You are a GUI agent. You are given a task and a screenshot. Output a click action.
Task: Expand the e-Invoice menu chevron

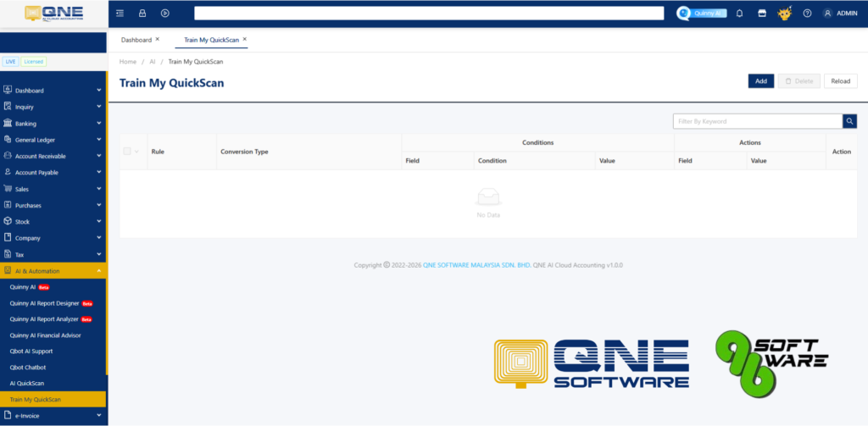[99, 415]
